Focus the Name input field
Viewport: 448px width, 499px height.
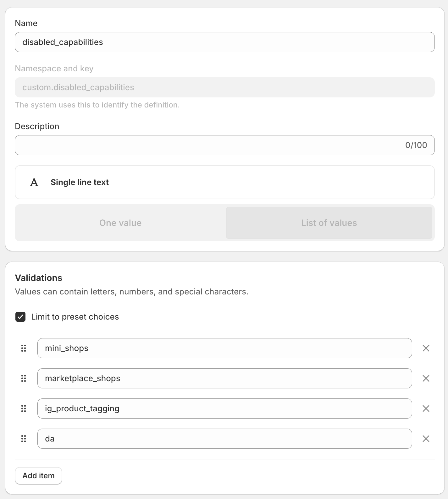[225, 42]
